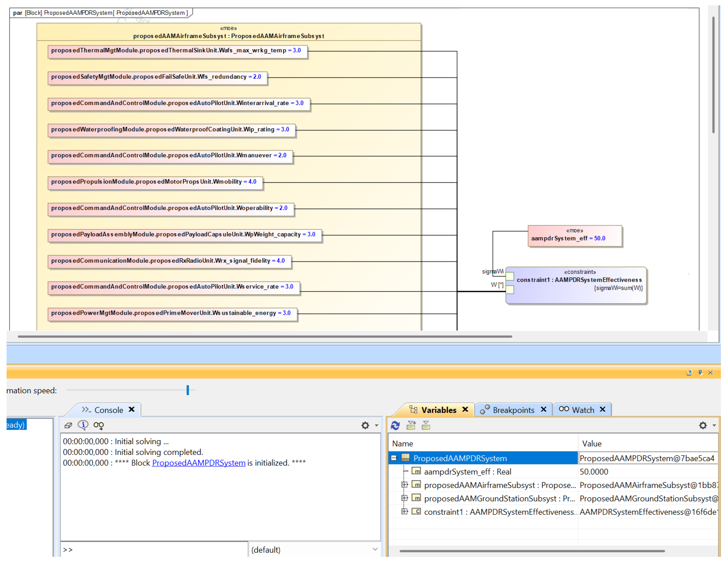Screen dimensions: 728x565
Task: Expand the proposedAAMAirframeSubsyst variable row
Action: 405,485
